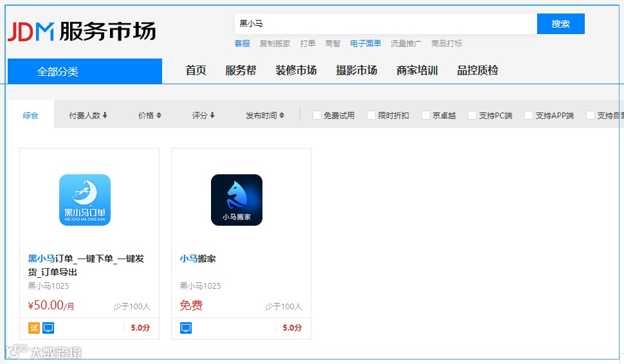
Task: Open the 打单 hot search link
Action: (x=307, y=43)
